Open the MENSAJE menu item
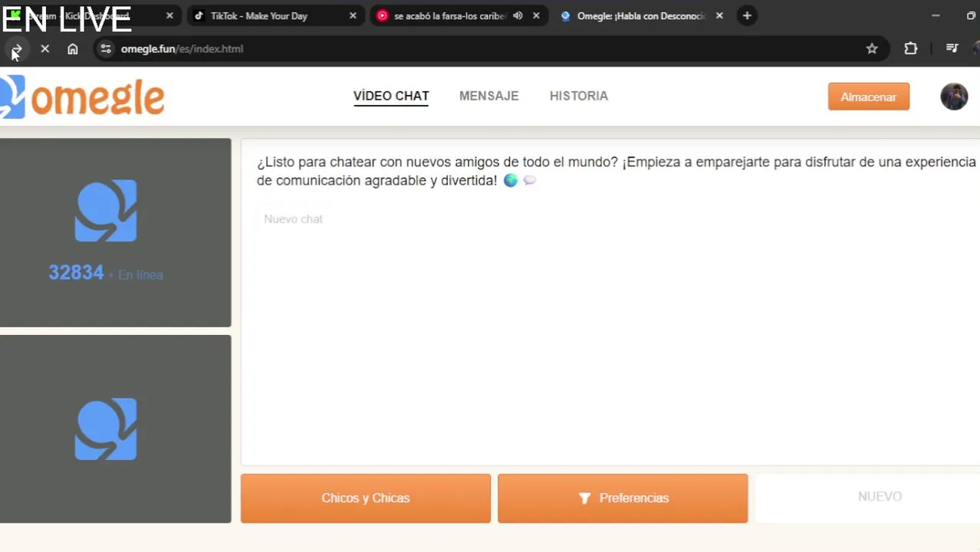 [x=488, y=96]
